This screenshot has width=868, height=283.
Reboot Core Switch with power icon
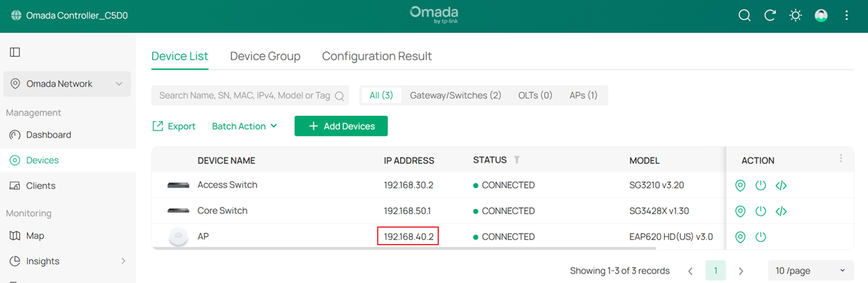coord(761,211)
